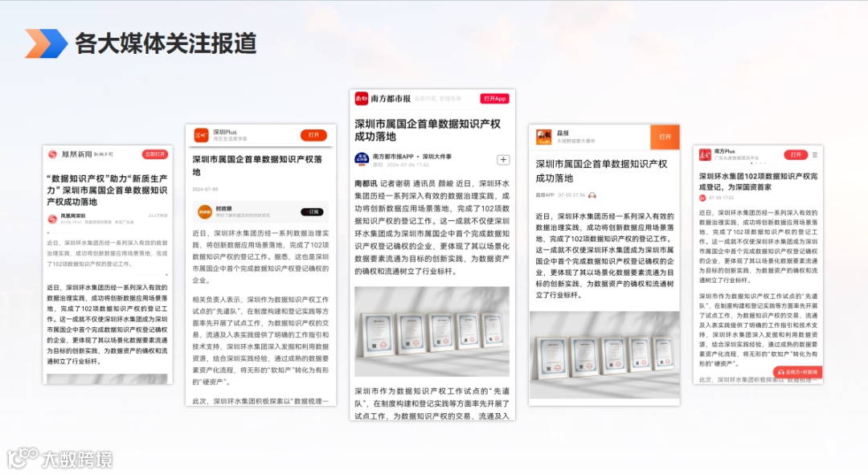
Task: Click the 南方Plus red logo icon
Action: (x=705, y=155)
